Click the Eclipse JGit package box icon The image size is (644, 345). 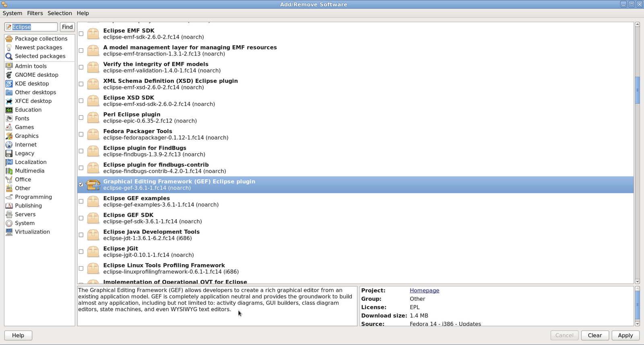tap(93, 252)
